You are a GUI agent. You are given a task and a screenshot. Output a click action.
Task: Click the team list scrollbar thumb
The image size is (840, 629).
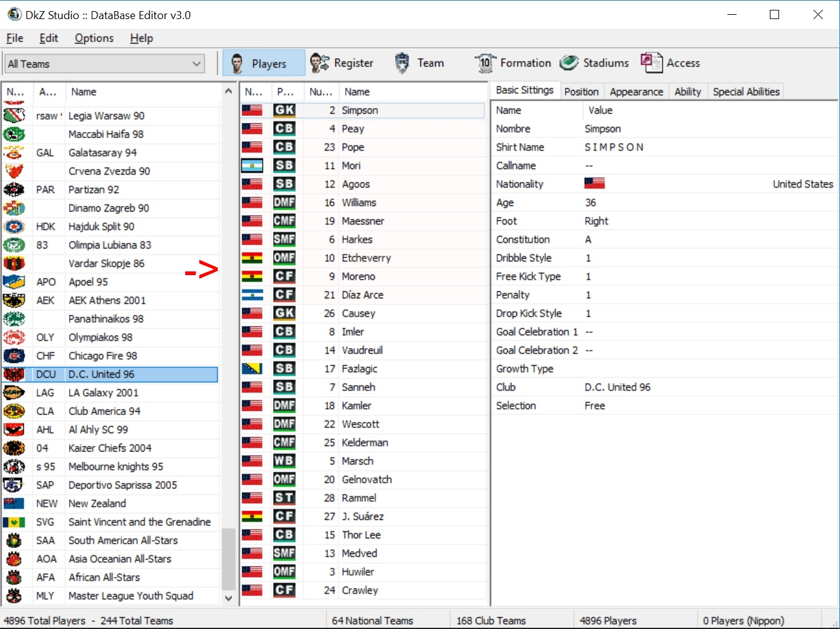[x=228, y=559]
